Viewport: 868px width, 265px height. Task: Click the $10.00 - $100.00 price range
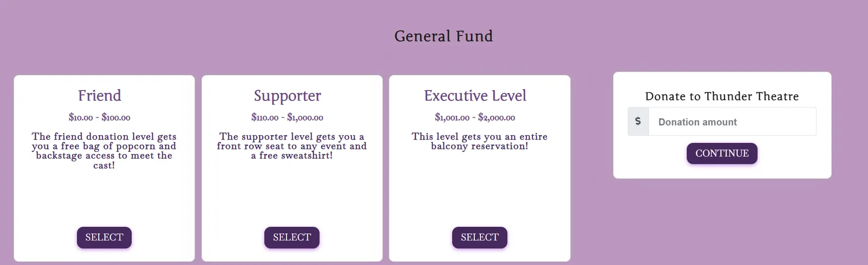click(x=100, y=117)
